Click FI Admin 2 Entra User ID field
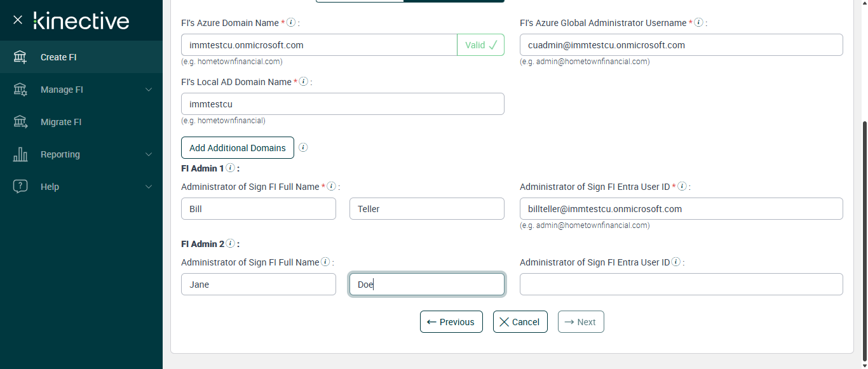The image size is (868, 369). pos(681,285)
